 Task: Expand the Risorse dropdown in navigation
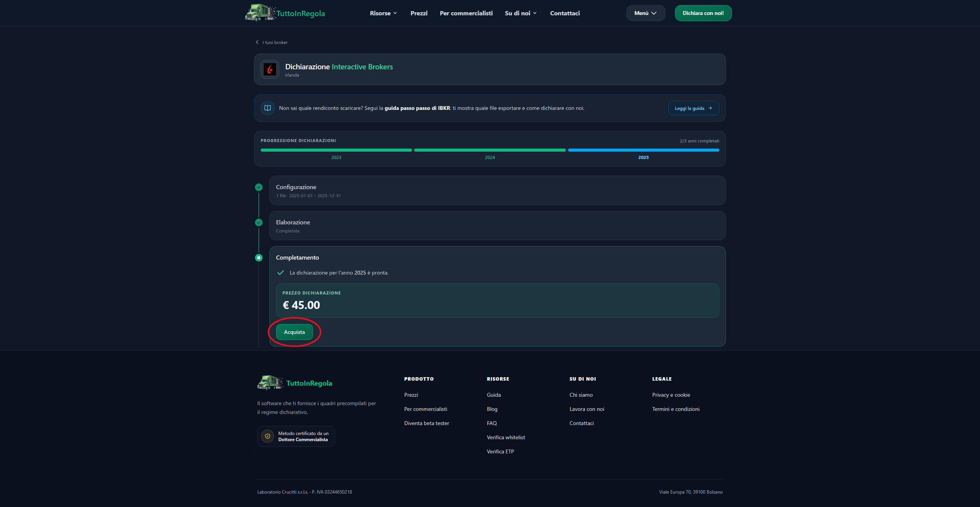pyautogui.click(x=384, y=13)
